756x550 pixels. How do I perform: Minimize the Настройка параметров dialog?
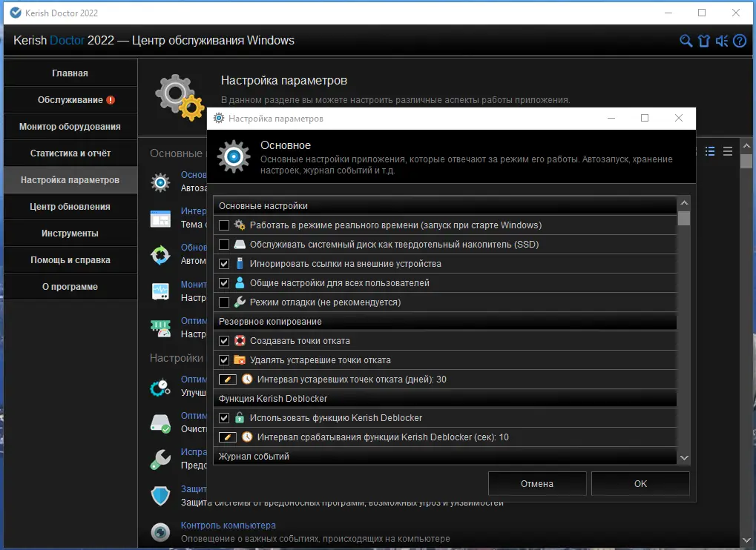611,118
